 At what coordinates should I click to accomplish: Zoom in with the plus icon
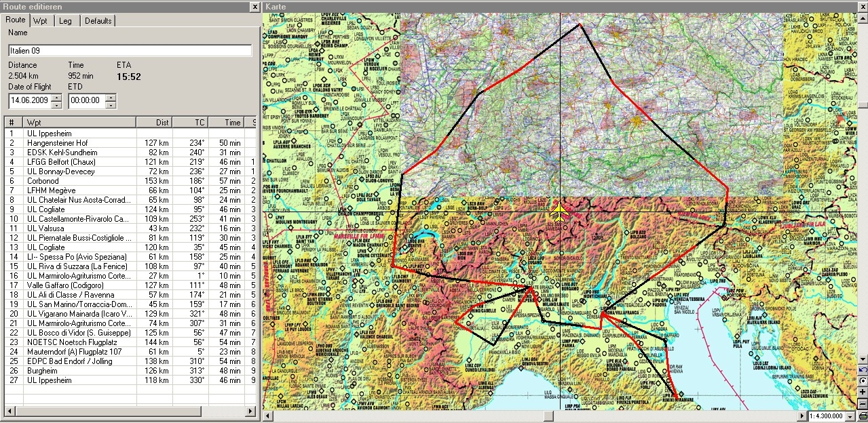pos(863,392)
